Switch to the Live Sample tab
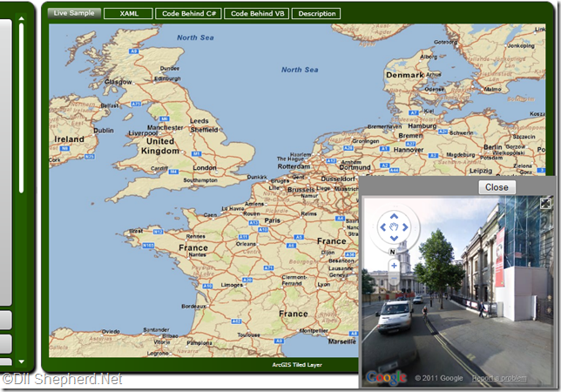The height and width of the screenshot is (392, 561). [74, 13]
